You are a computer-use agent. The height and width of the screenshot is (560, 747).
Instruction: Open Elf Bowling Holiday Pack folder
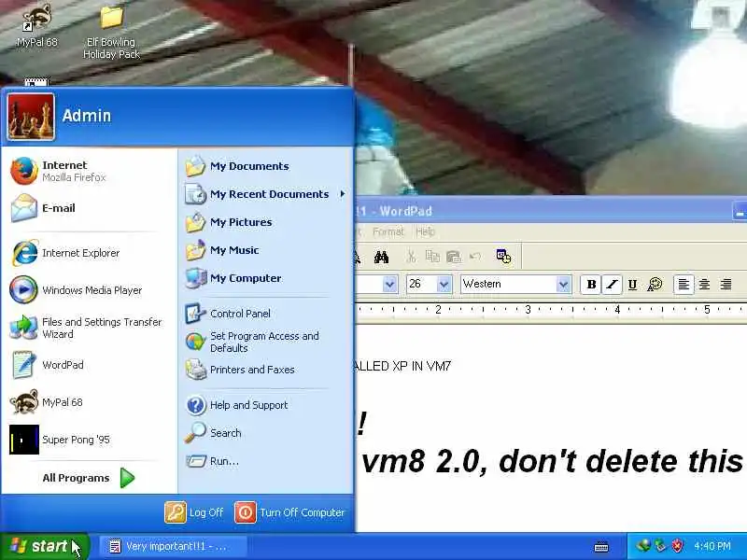coord(111,32)
